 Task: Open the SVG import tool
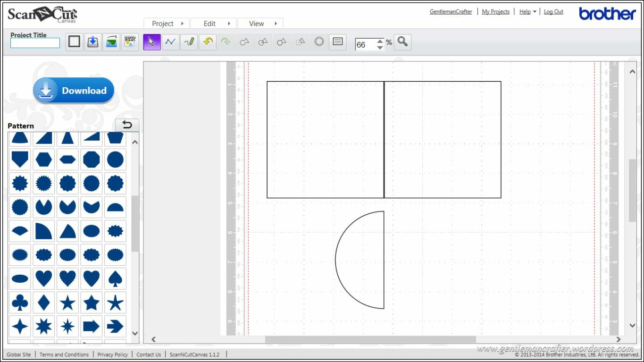click(x=130, y=42)
